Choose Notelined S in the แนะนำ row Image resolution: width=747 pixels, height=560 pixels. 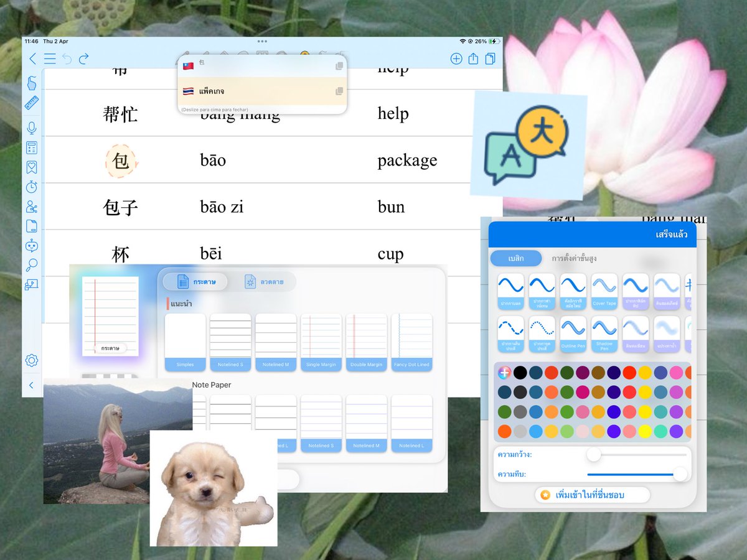pyautogui.click(x=230, y=342)
